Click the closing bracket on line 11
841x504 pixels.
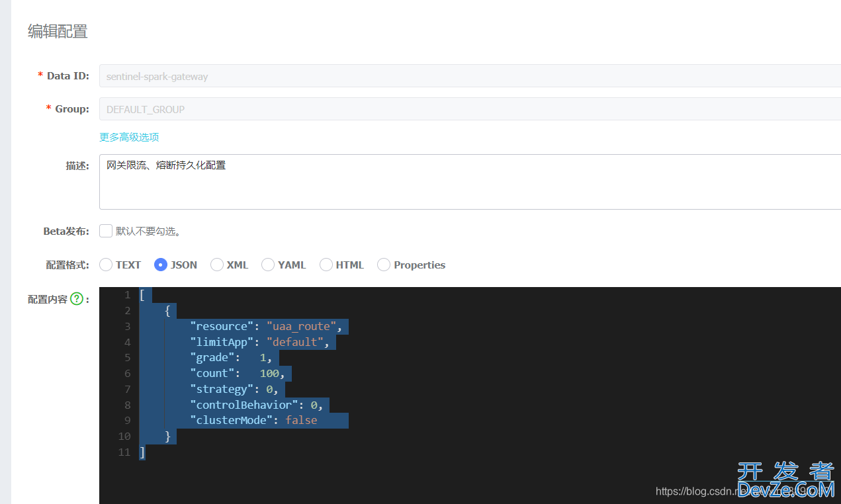pos(142,452)
